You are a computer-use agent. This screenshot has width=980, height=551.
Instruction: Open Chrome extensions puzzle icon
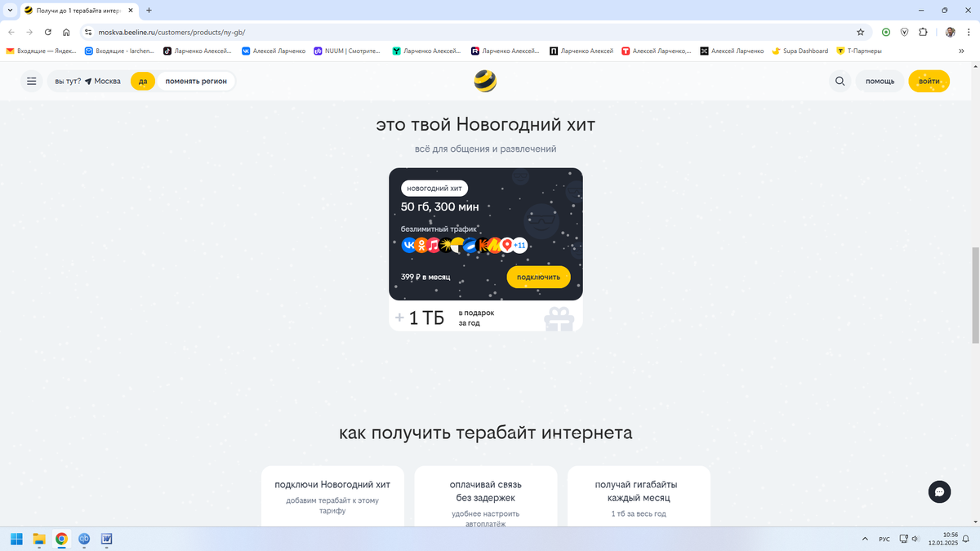pyautogui.click(x=923, y=32)
